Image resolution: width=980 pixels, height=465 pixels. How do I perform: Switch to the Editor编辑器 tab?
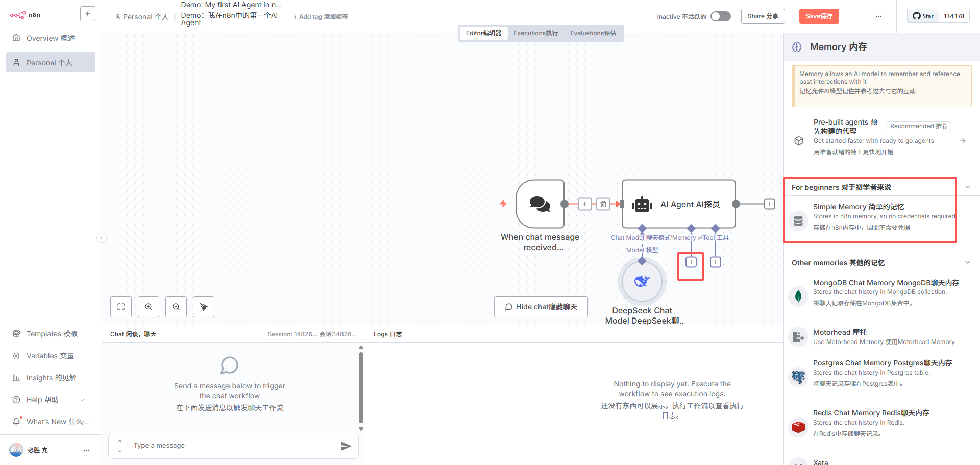pos(483,33)
